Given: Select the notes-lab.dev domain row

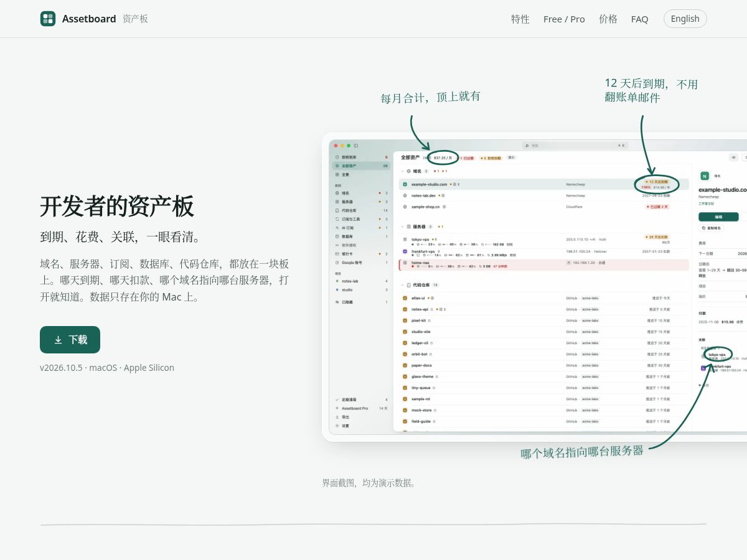Looking at the screenshot, I should (544, 195).
